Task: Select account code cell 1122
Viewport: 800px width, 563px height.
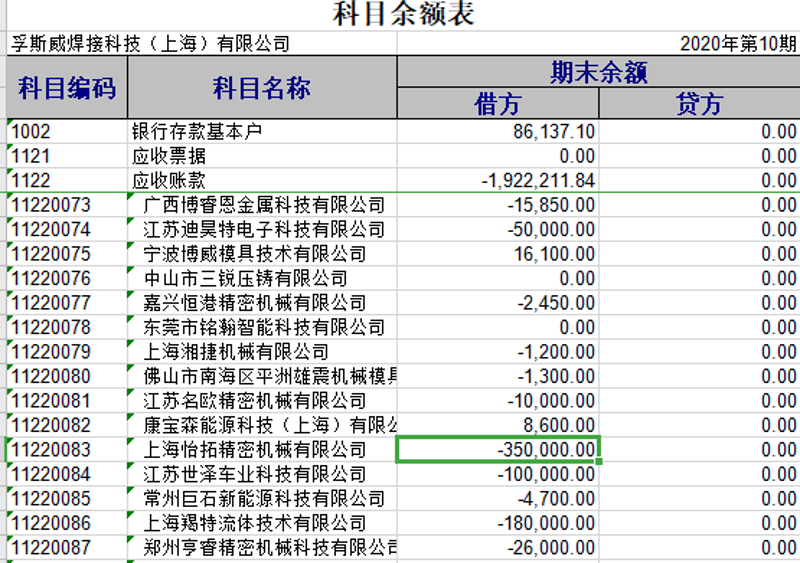Action: [67, 181]
